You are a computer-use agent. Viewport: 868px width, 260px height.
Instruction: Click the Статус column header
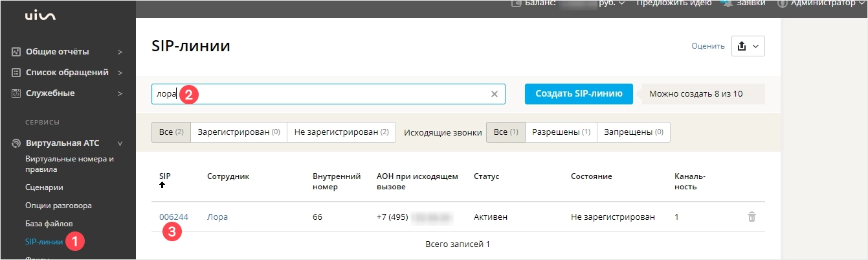(x=486, y=176)
